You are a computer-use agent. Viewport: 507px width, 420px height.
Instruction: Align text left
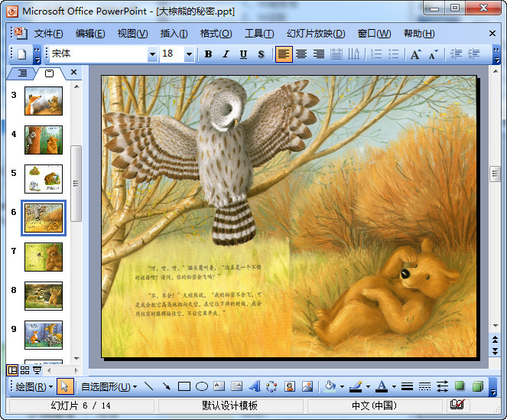284,54
